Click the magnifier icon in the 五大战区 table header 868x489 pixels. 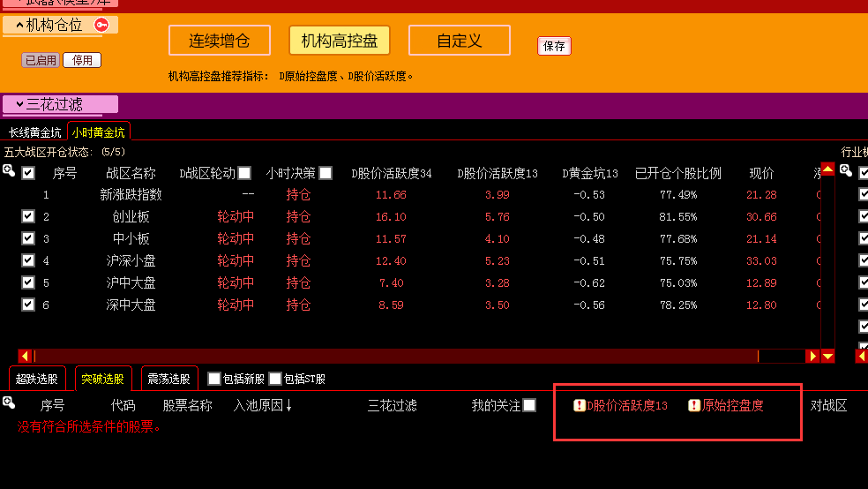coord(9,172)
